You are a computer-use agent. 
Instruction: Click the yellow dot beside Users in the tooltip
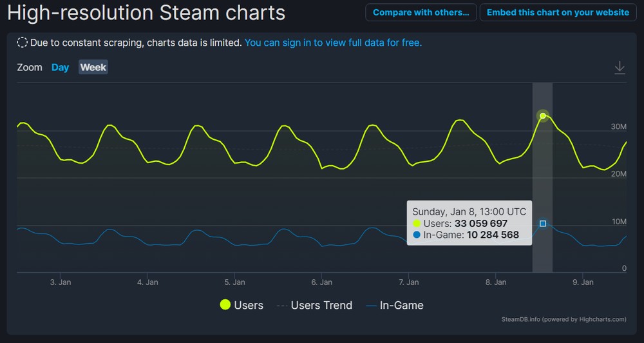pos(417,224)
